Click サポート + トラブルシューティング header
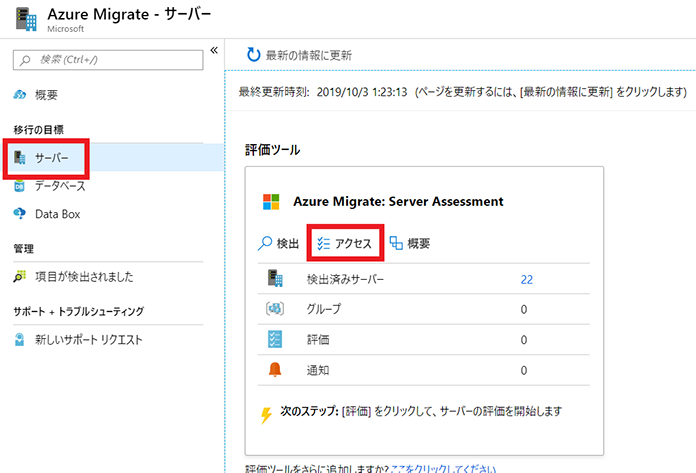Screen dimensions: 696x473 coord(79,311)
